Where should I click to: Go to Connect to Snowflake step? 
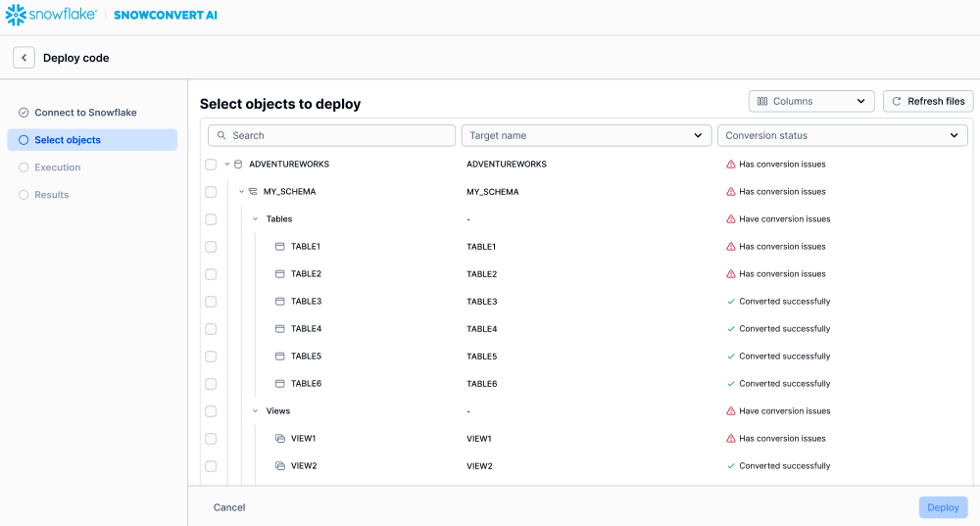click(x=85, y=113)
